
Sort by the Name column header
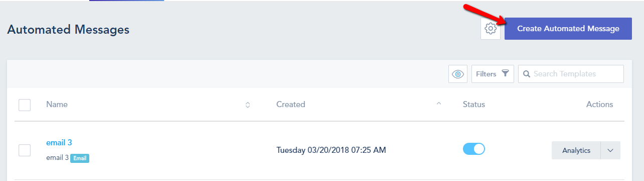click(x=57, y=105)
